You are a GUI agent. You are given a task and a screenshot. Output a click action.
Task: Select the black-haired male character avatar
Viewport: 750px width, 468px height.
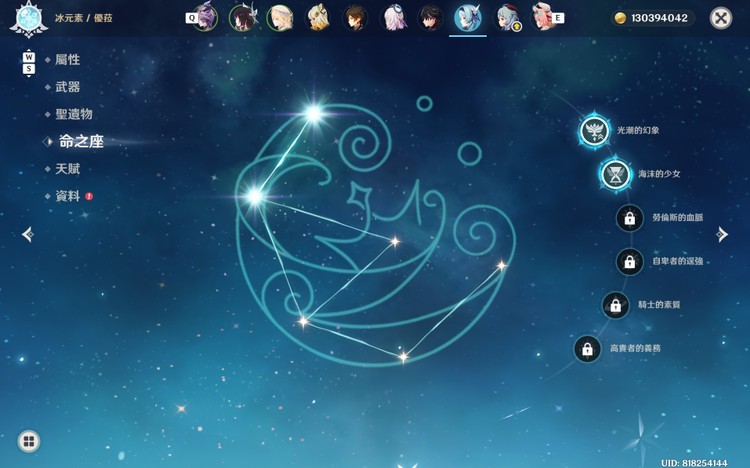pos(430,18)
